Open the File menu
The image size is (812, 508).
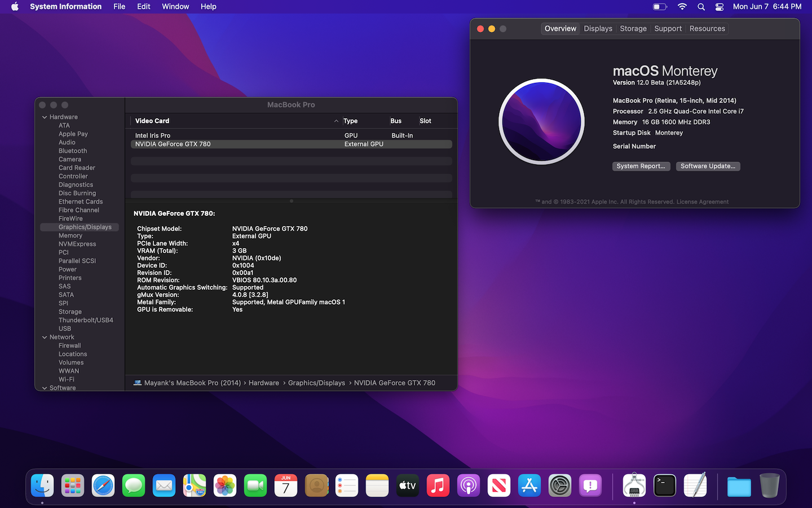120,7
